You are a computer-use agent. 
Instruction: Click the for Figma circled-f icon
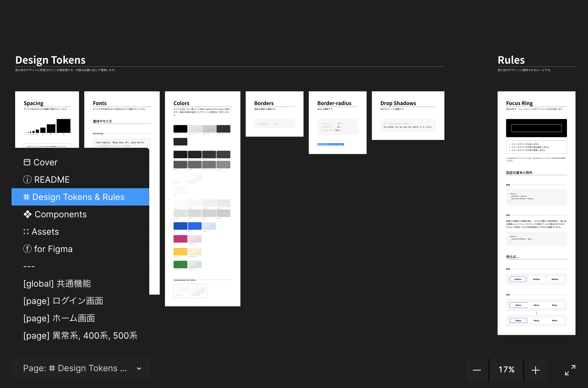tap(27, 249)
